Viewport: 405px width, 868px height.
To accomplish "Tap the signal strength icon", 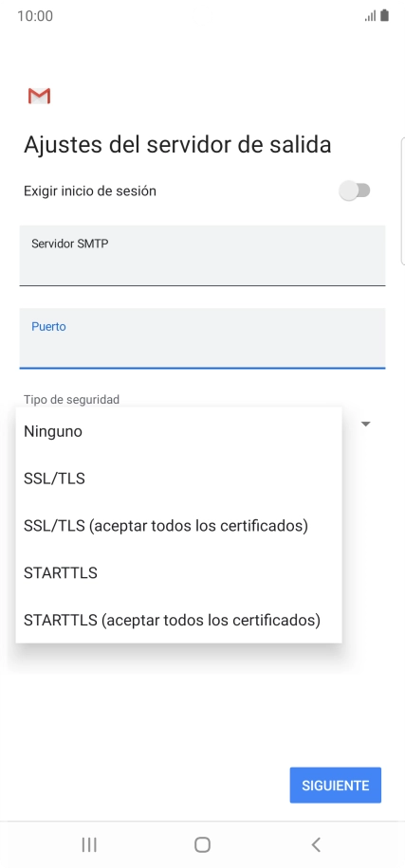I will coord(370,16).
